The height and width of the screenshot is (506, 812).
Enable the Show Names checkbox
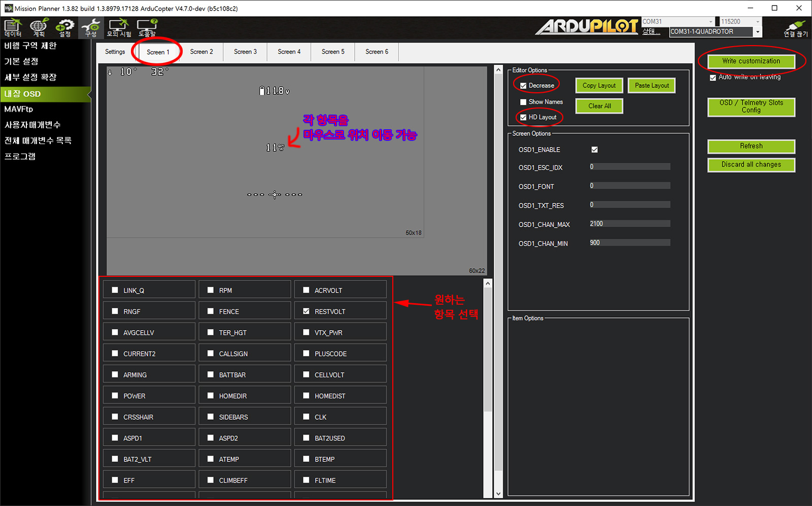pyautogui.click(x=523, y=102)
